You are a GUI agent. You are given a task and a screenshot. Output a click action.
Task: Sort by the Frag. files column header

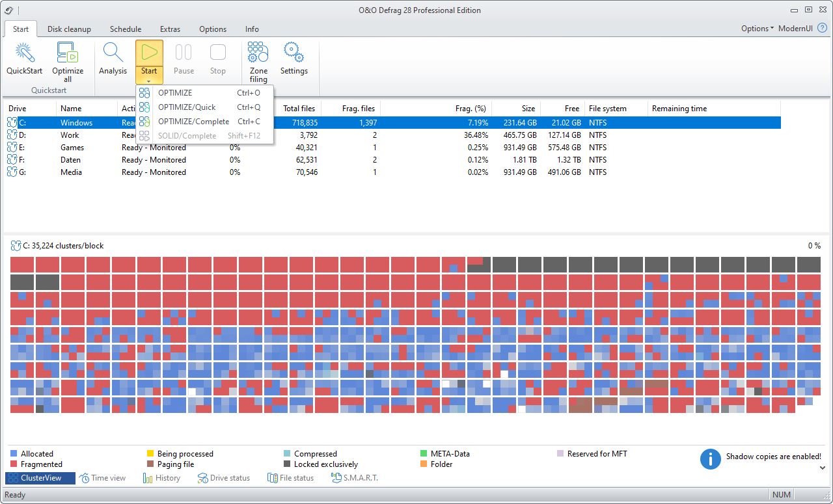pos(351,109)
